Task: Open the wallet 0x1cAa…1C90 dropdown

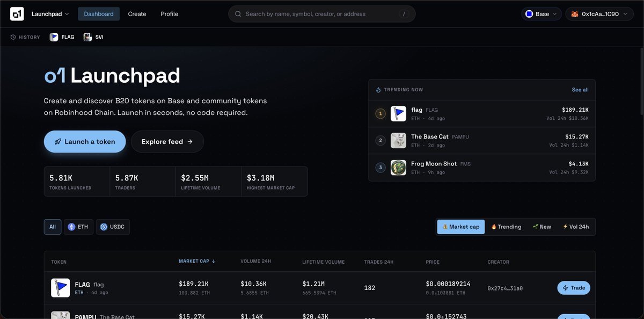Action: pos(599,14)
